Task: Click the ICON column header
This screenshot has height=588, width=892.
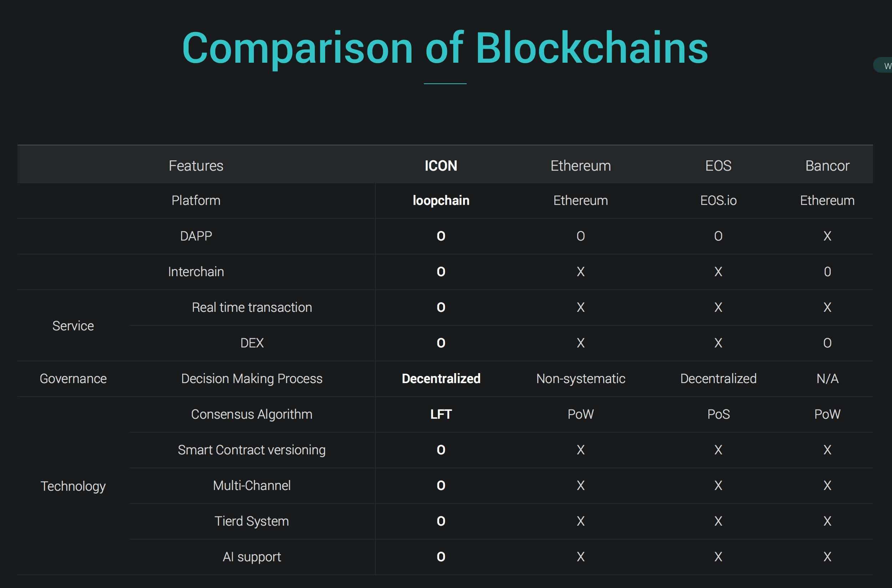Action: (441, 166)
